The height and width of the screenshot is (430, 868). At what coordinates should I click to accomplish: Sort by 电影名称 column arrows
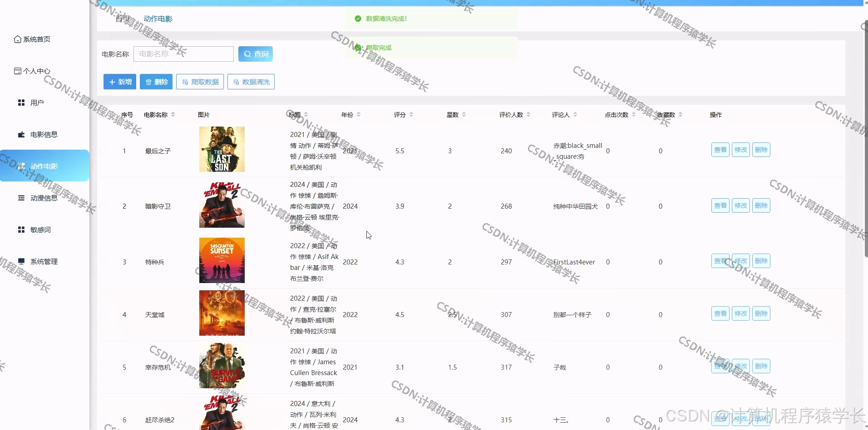(x=173, y=115)
